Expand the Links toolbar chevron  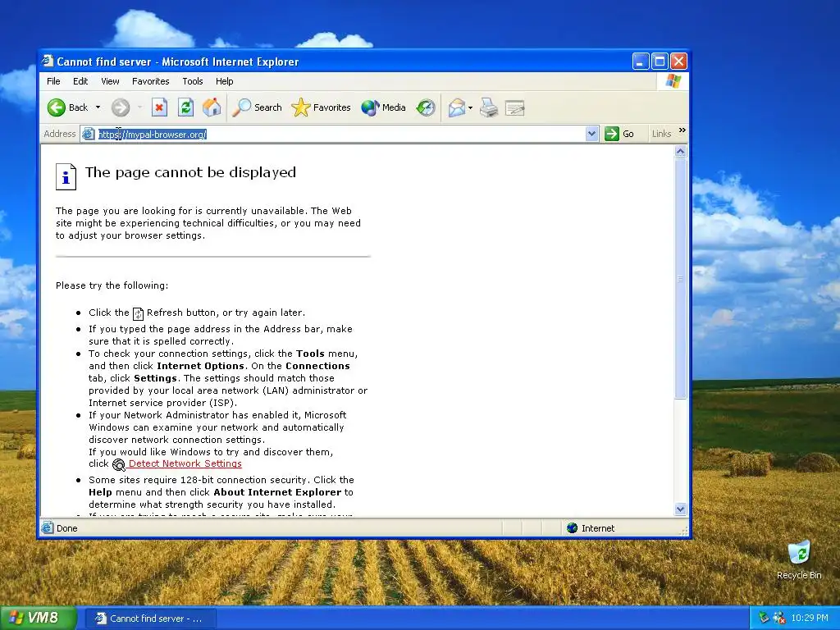pos(682,130)
